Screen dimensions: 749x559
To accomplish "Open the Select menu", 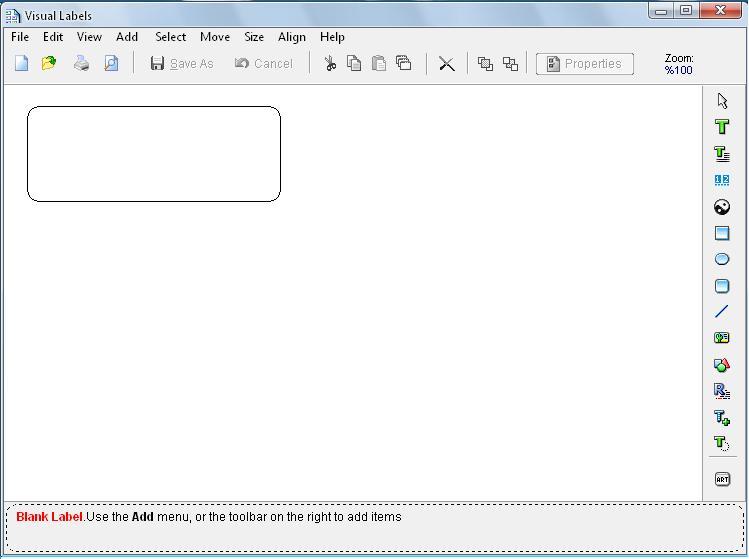I will coord(171,37).
